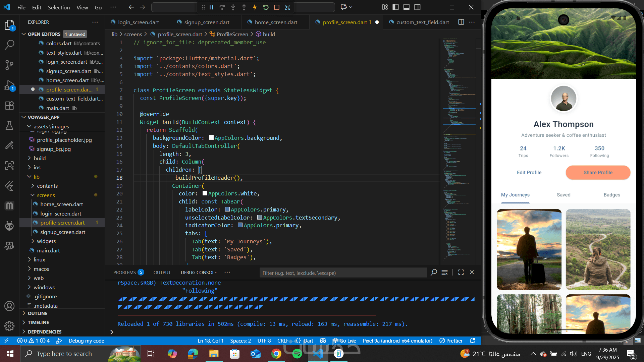Clear the debug console filter list icon
Screen dimensions: 644x362
tap(445, 273)
